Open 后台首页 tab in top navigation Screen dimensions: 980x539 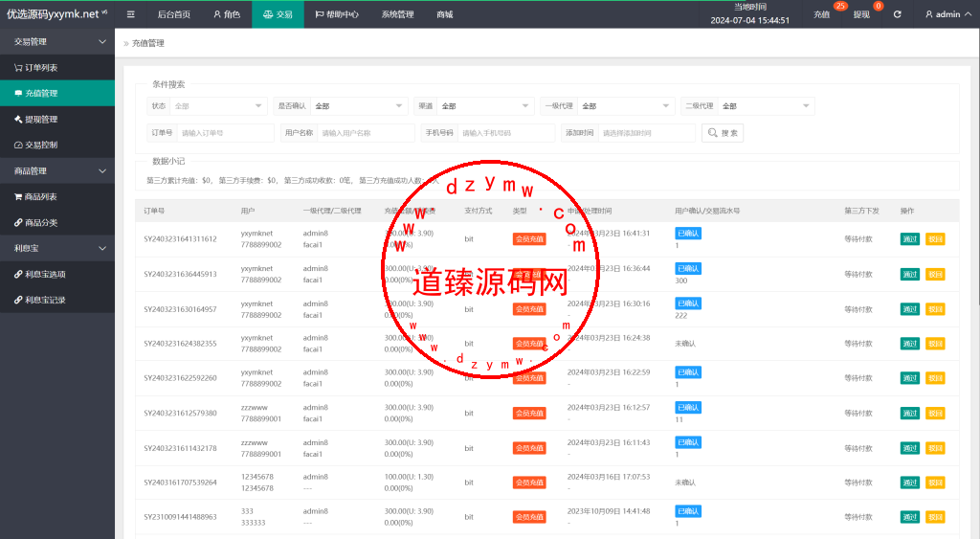174,14
